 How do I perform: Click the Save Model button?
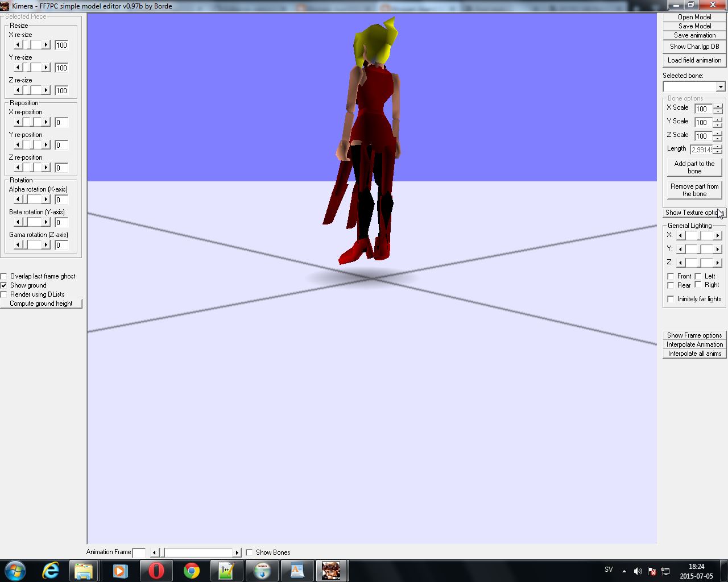pyautogui.click(x=694, y=26)
